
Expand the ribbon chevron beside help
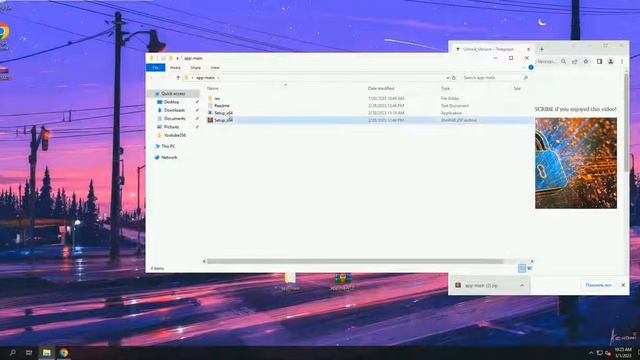524,67
